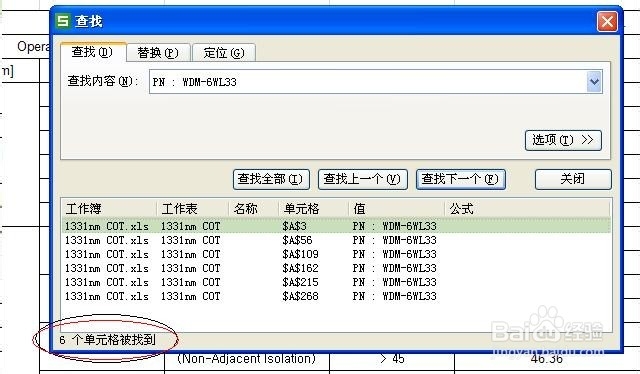This screenshot has height=374, width=640.
Task: Select result row for cell $A$162
Action: click(336, 268)
